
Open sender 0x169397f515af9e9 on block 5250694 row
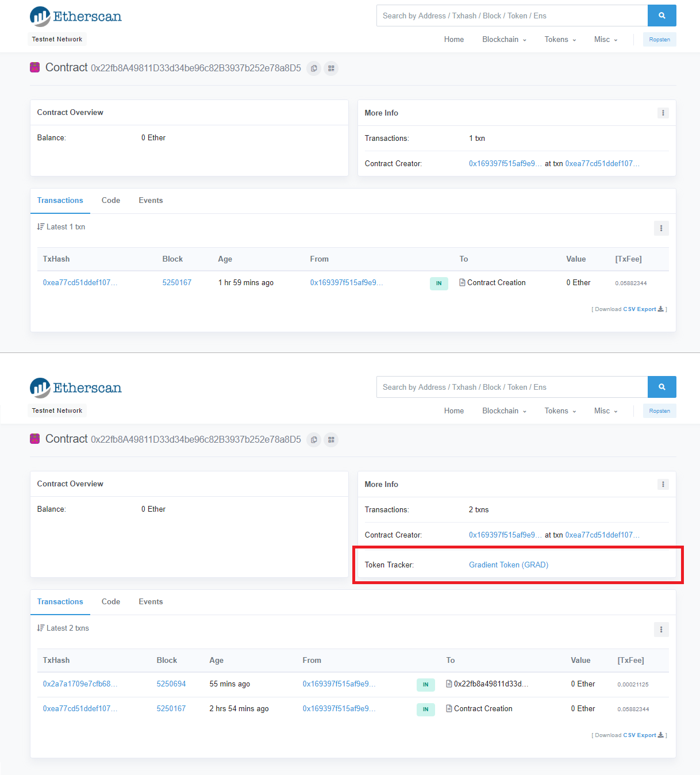click(x=339, y=684)
